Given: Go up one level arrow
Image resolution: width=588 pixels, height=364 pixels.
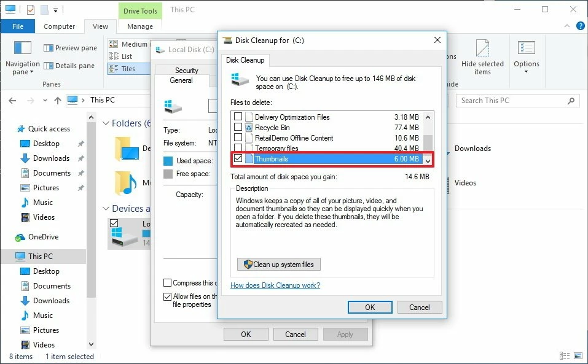Looking at the screenshot, I should (57, 101).
